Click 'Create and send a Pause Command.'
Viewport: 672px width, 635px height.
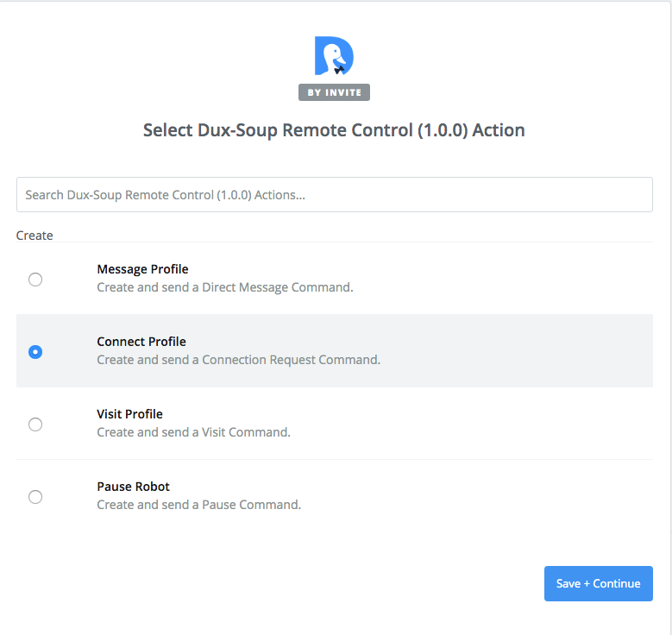coord(199,505)
